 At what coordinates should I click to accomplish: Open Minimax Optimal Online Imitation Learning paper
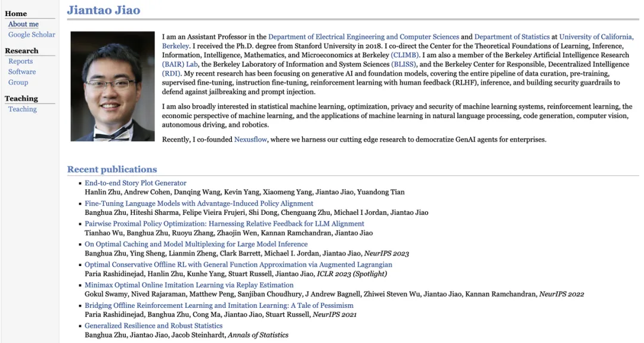(x=189, y=285)
